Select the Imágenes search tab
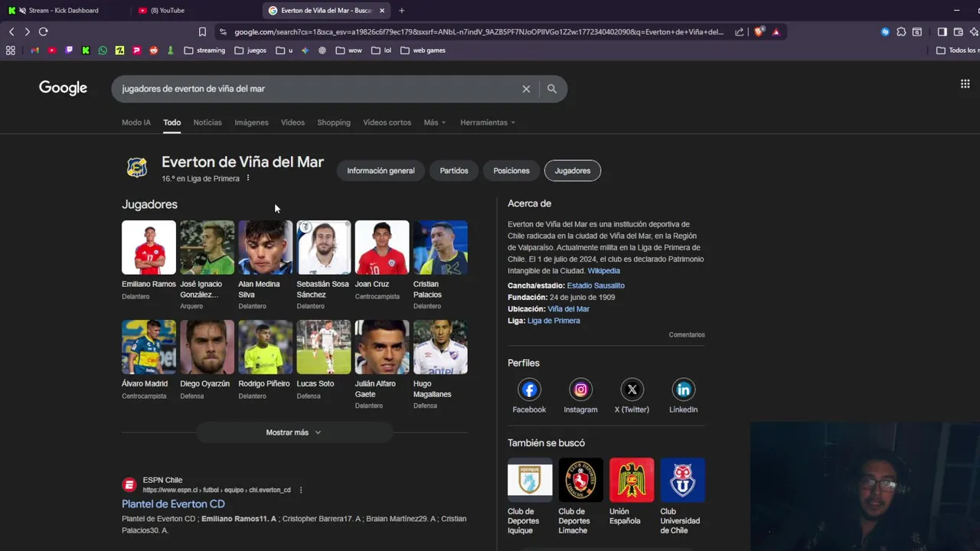Image resolution: width=980 pixels, height=551 pixels. click(x=251, y=122)
